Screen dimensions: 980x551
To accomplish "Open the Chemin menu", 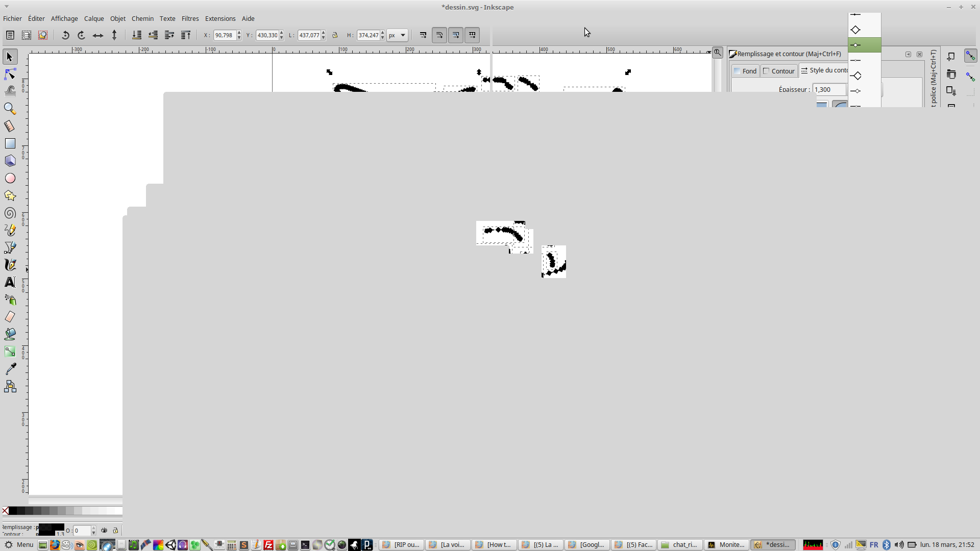I will [x=142, y=18].
